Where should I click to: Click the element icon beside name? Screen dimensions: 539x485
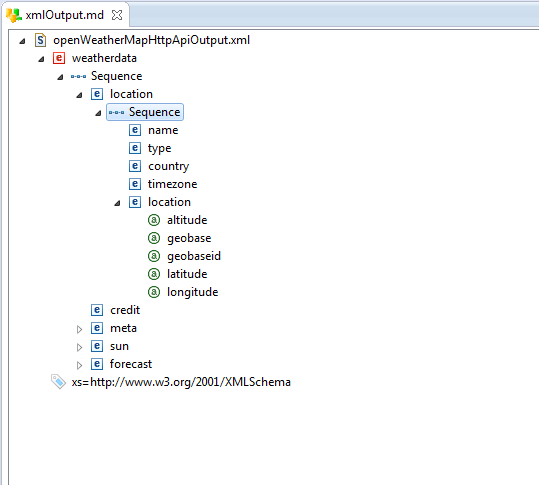(135, 130)
